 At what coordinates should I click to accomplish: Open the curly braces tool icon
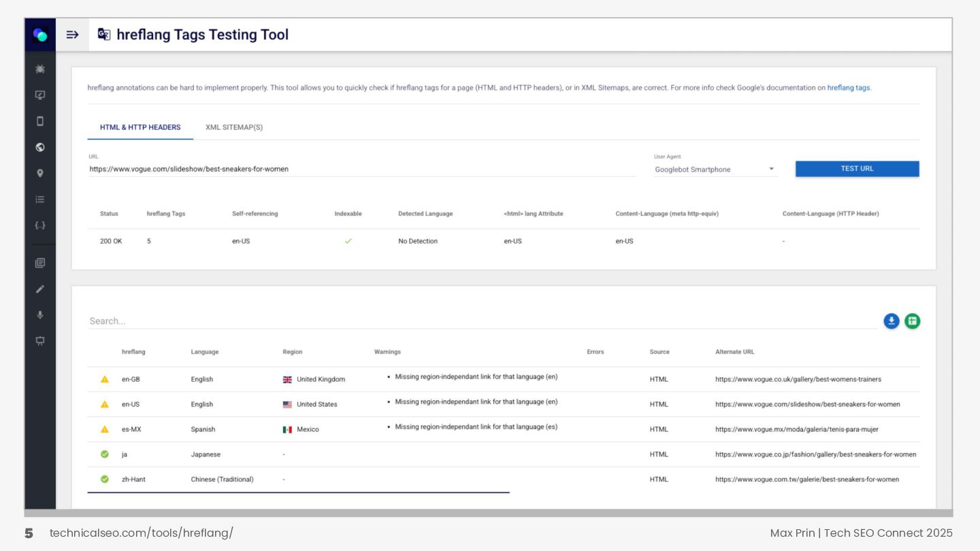(40, 225)
